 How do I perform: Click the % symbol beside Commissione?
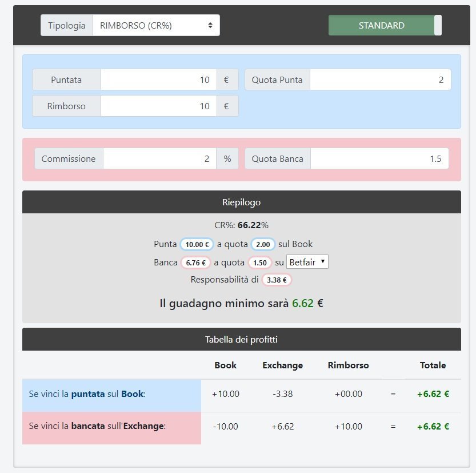pyautogui.click(x=227, y=159)
